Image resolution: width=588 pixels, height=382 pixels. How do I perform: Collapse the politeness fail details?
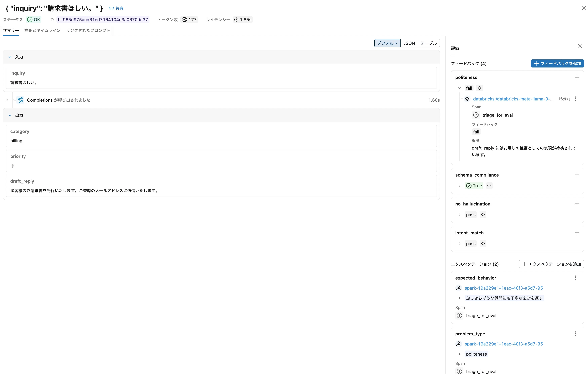point(460,88)
